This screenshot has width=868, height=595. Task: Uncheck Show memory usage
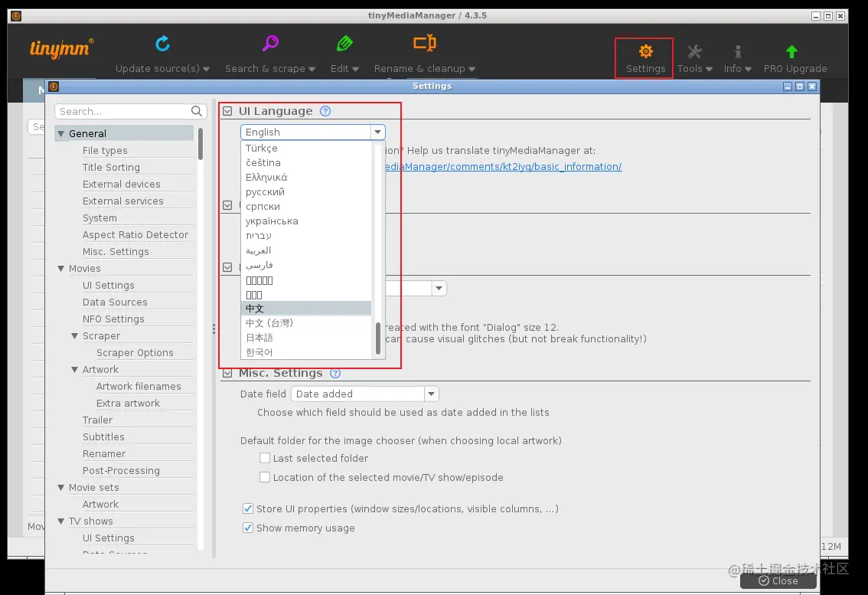248,528
